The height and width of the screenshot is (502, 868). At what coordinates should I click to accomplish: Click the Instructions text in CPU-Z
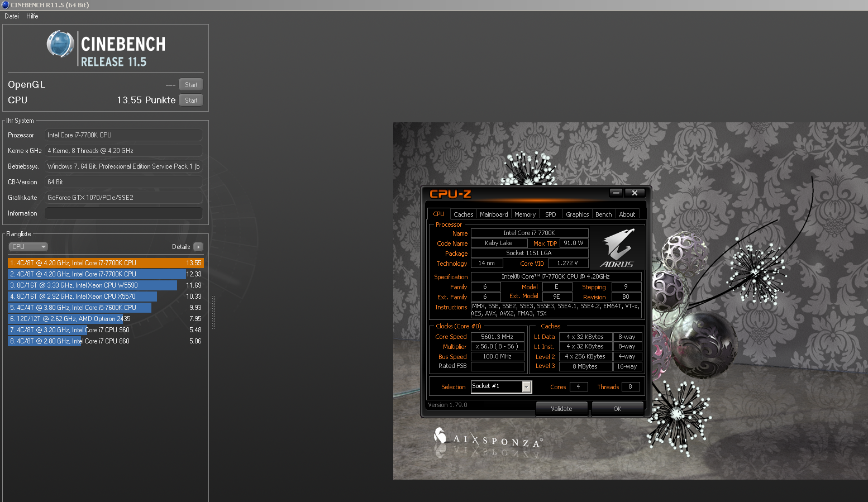click(x=556, y=310)
